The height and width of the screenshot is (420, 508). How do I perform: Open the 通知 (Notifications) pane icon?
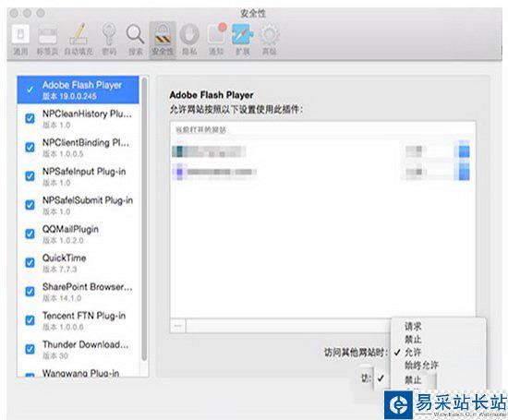click(216, 40)
